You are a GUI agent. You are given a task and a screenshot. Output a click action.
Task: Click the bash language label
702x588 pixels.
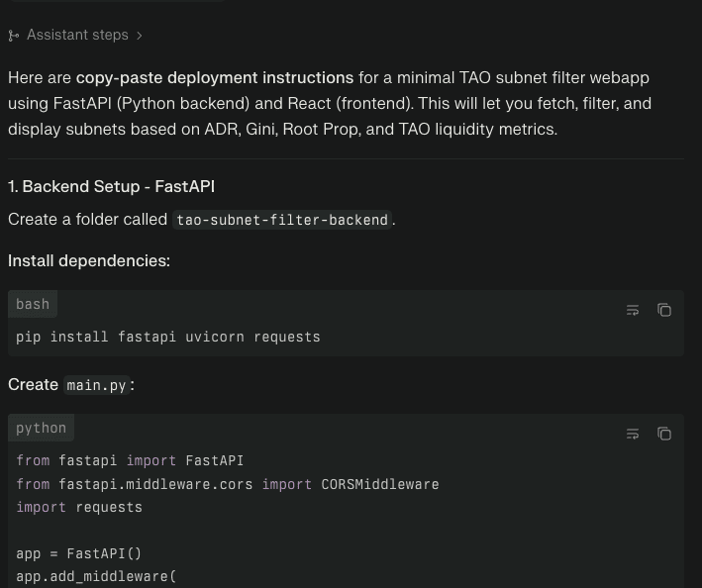33,304
